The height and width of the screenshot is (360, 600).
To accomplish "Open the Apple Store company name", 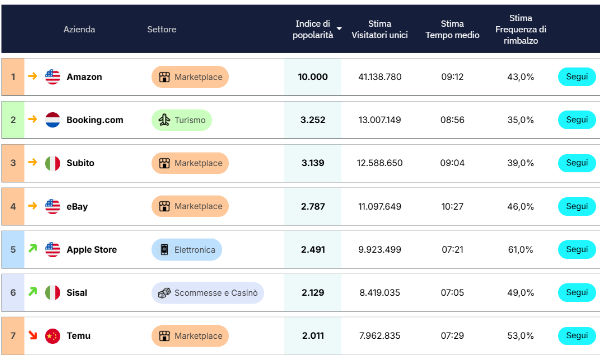I will [x=91, y=250].
